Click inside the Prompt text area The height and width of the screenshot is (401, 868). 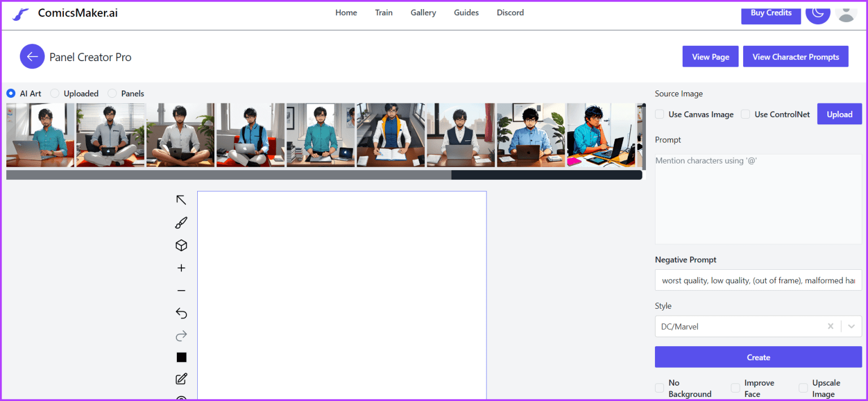coord(758,198)
